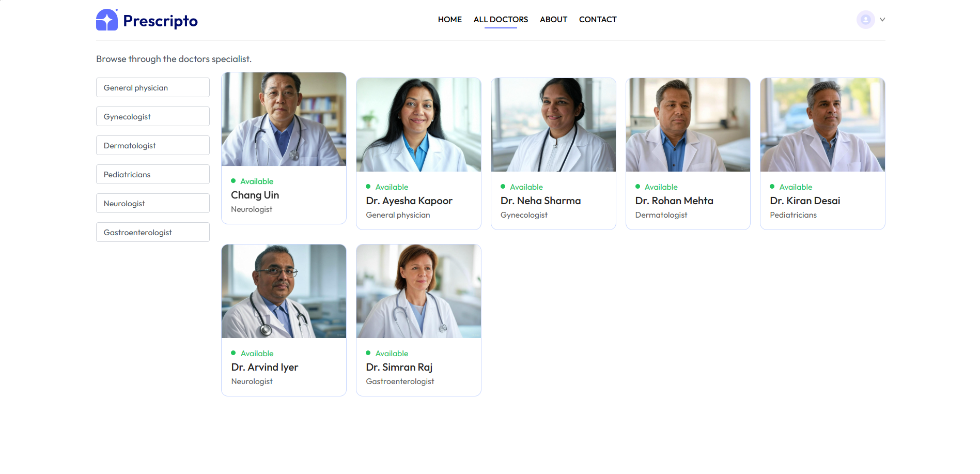
Task: Click Available status on Simran Raj card
Action: [392, 354]
